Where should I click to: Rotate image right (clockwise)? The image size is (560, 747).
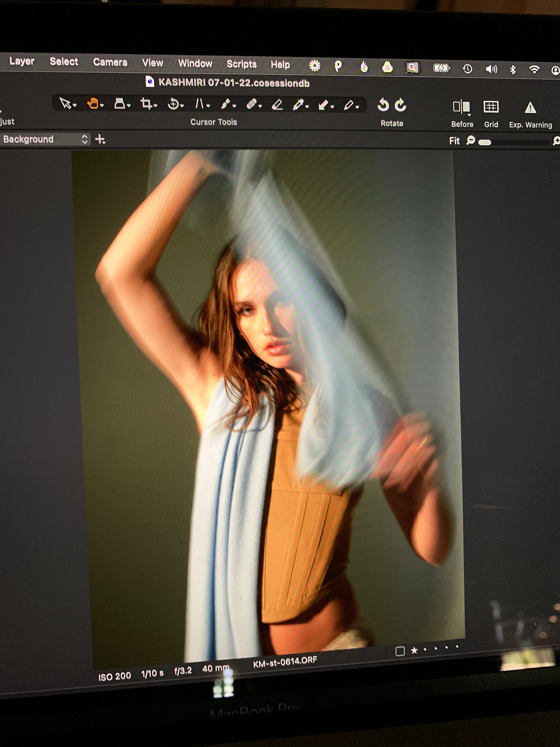point(400,105)
